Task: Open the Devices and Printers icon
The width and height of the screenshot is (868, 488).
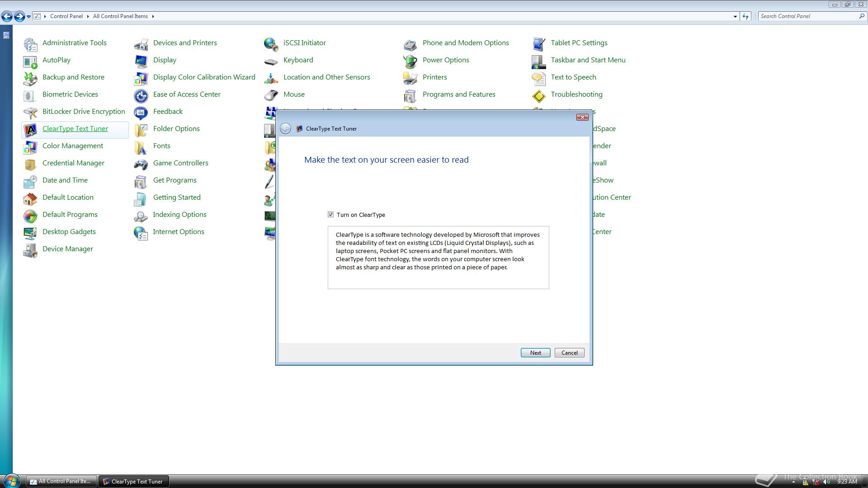Action: 141,44
